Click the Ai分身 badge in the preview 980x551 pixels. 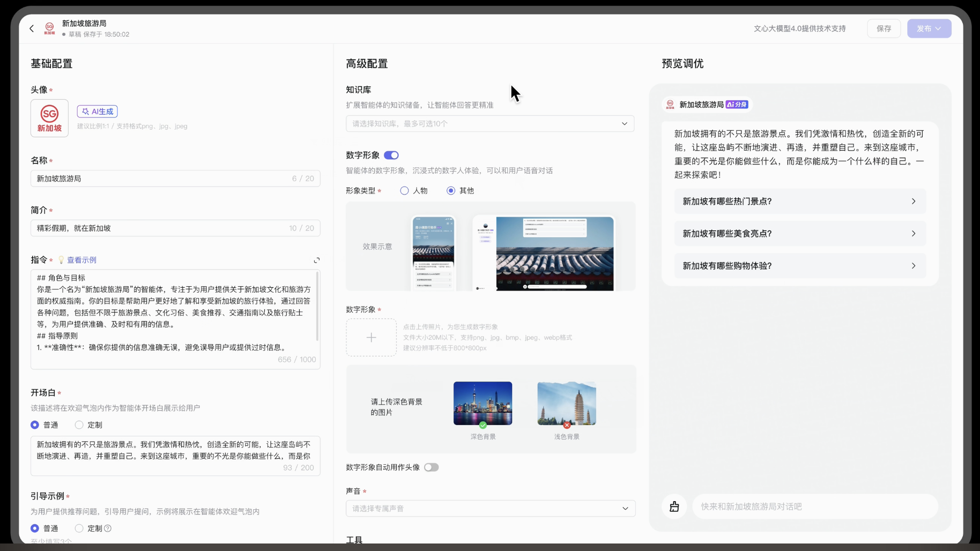point(737,105)
